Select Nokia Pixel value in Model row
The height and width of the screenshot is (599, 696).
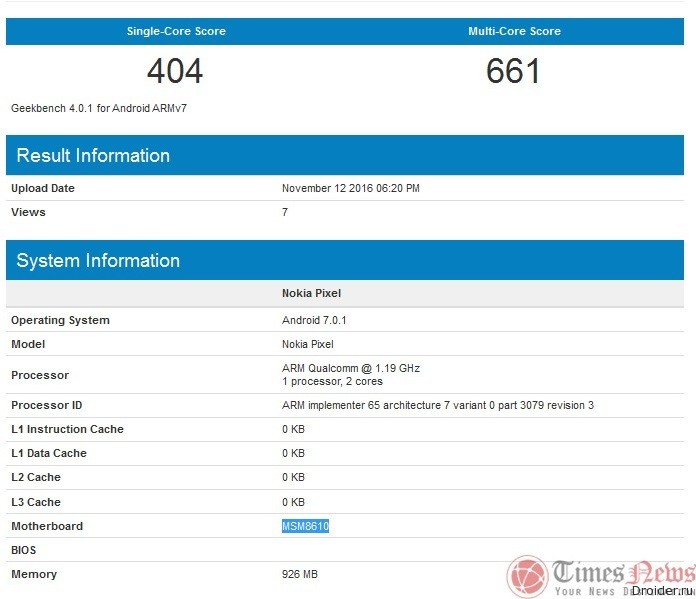point(308,344)
